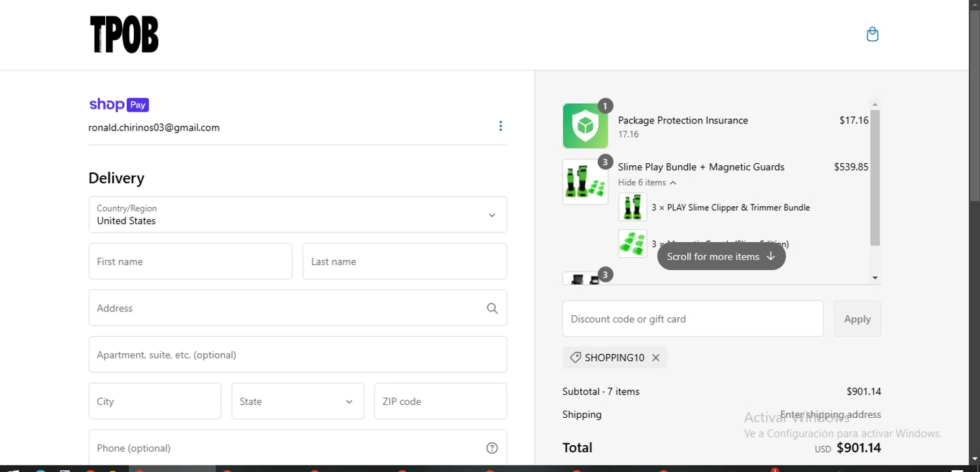Click the Slime Play Bundle + Magnetic Guards title
The width and height of the screenshot is (980, 472).
click(701, 166)
